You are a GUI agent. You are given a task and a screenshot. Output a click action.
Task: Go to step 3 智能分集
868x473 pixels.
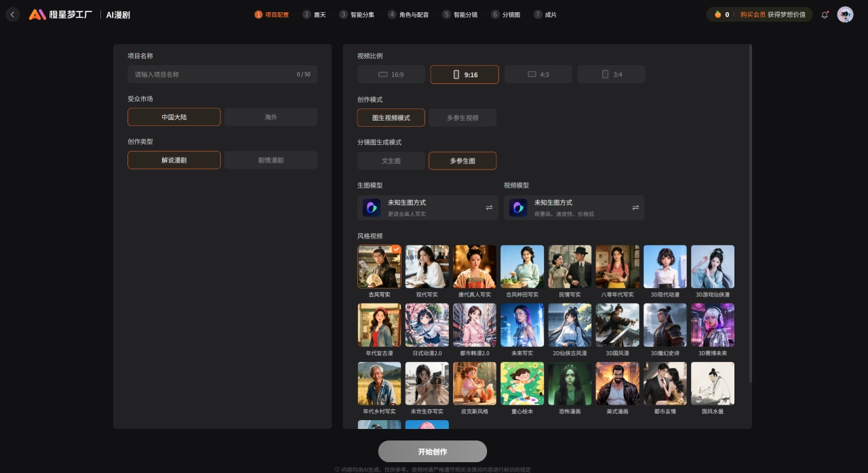pyautogui.click(x=357, y=14)
